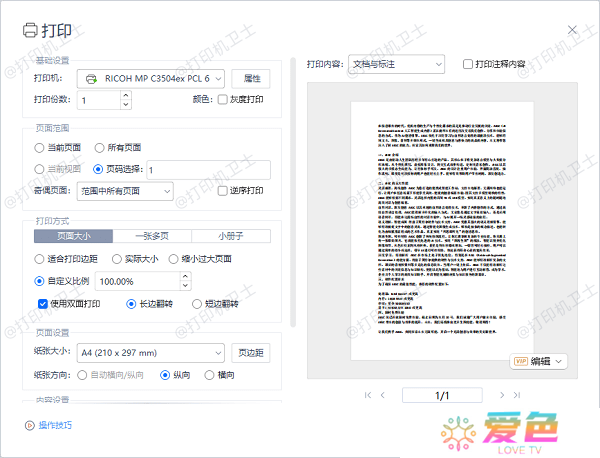Switch to the 页面大小 tab
600x458 pixels.
[73, 236]
